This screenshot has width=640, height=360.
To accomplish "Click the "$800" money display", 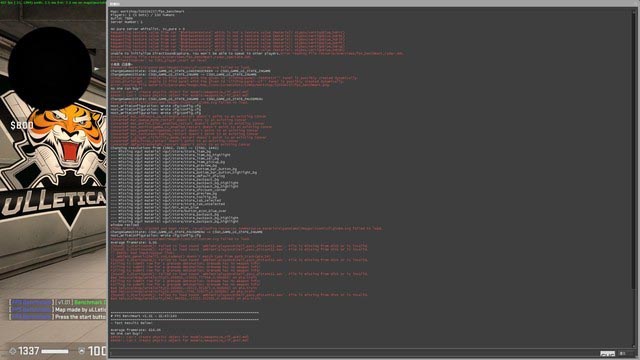I will 22,125.
